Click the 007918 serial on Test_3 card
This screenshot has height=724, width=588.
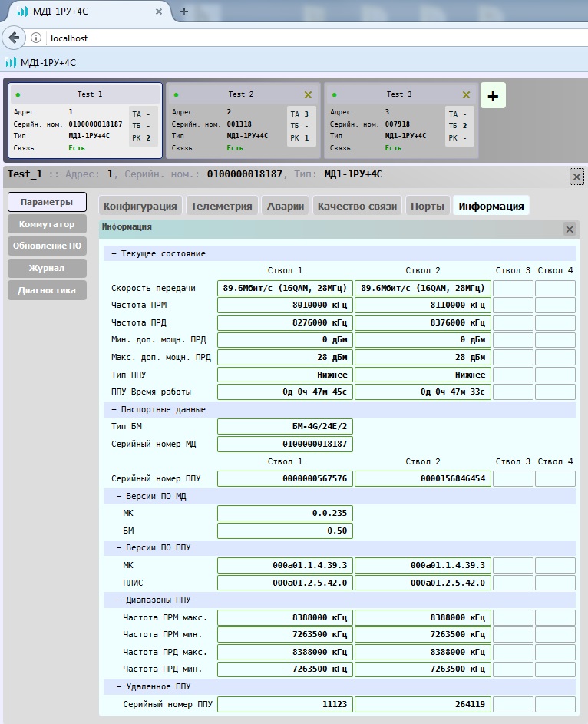tap(398, 124)
